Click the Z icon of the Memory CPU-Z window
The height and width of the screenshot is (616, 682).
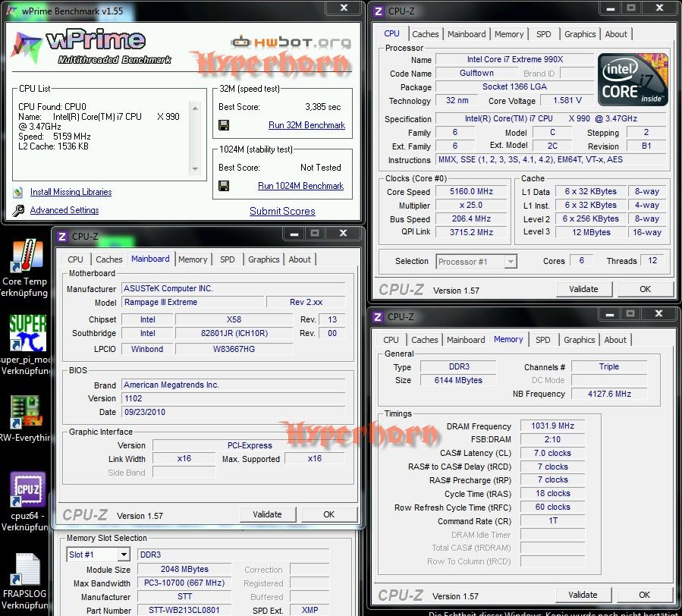click(x=378, y=317)
